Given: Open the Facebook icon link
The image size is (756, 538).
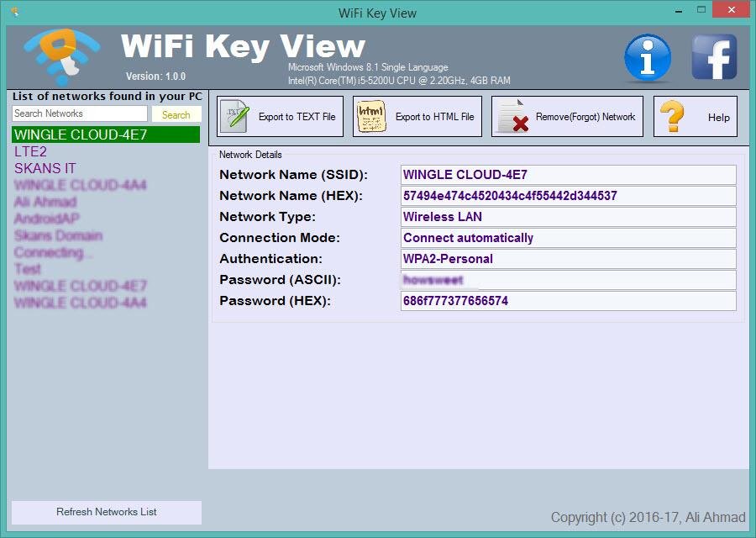Looking at the screenshot, I should click(x=715, y=57).
